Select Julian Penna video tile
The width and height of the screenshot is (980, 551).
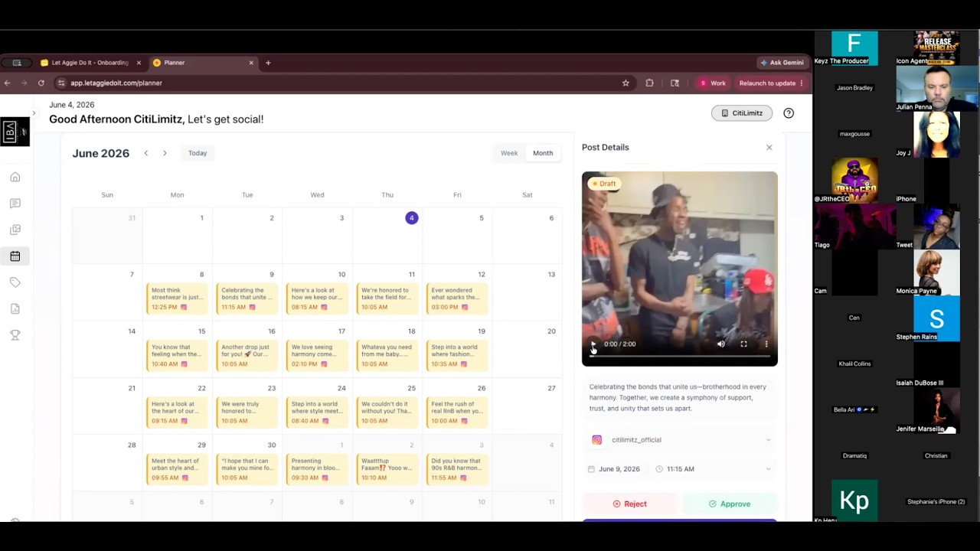pyautogui.click(x=937, y=88)
